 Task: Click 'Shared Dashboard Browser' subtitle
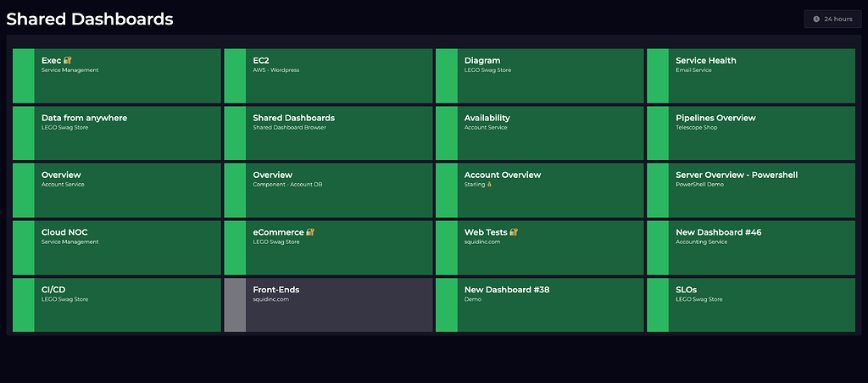point(290,127)
